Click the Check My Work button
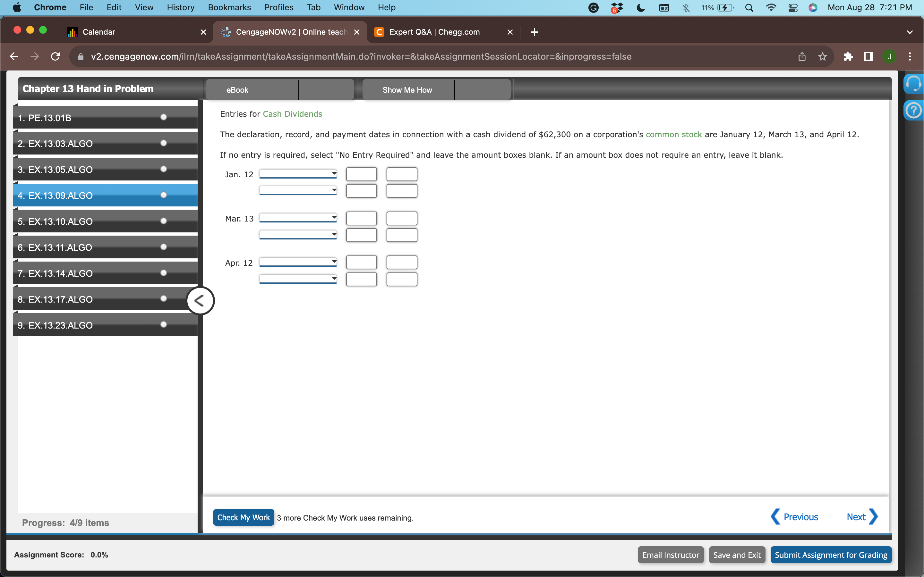Image resolution: width=924 pixels, height=577 pixels. [243, 517]
